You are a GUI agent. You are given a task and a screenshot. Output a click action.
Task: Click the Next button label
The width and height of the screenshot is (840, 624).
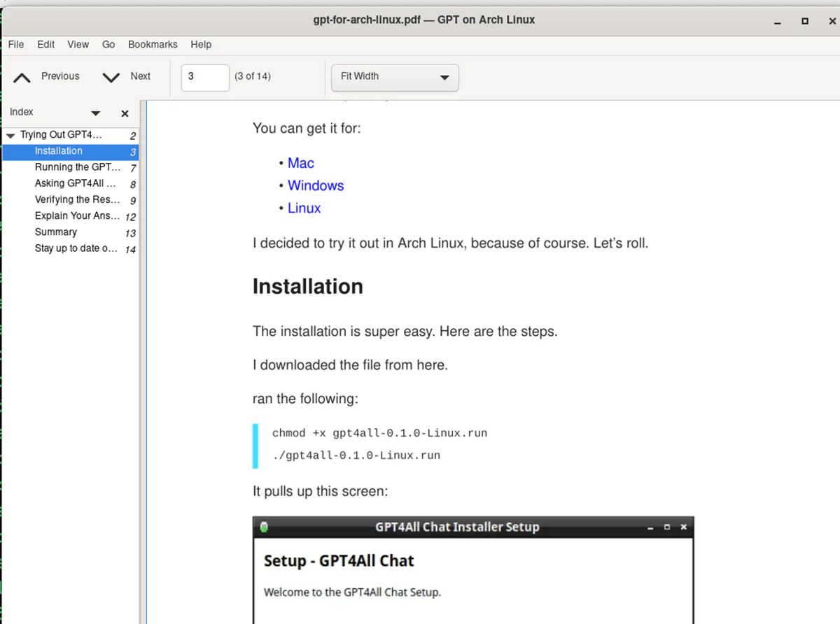pyautogui.click(x=141, y=76)
